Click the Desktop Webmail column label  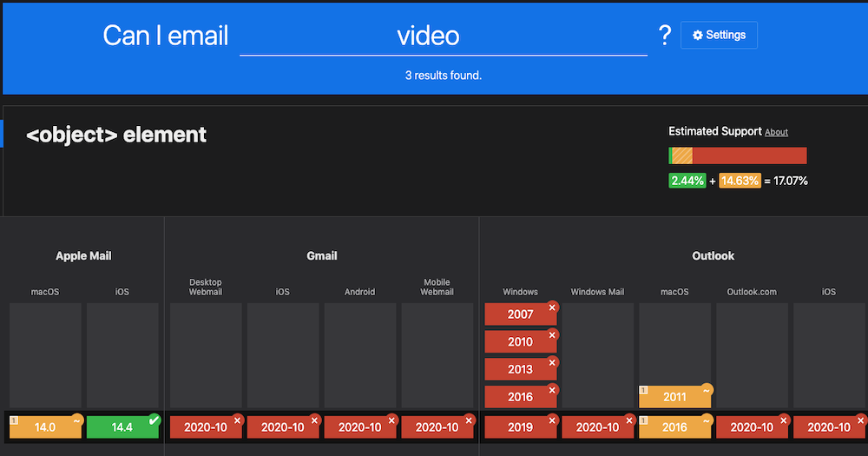tap(206, 287)
